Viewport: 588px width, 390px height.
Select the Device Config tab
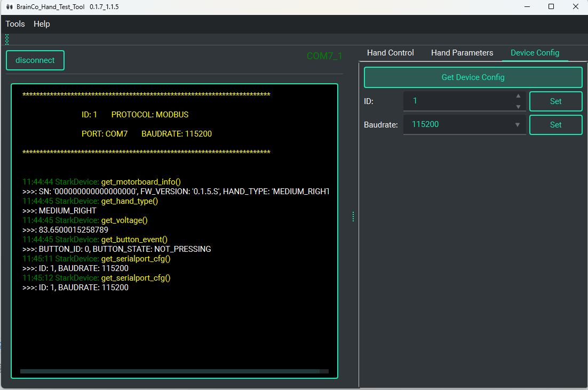[535, 53]
